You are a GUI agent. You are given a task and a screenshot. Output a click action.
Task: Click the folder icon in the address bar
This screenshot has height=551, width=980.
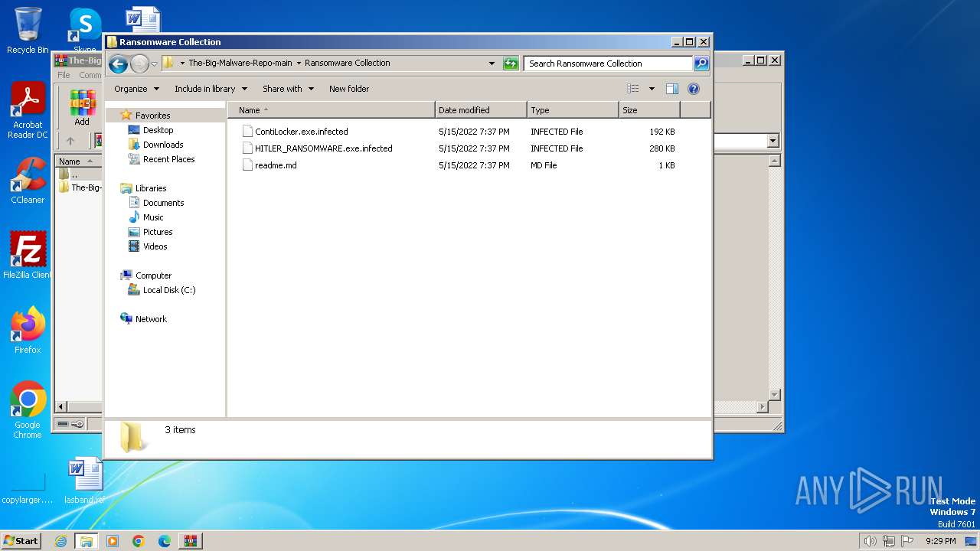click(168, 63)
